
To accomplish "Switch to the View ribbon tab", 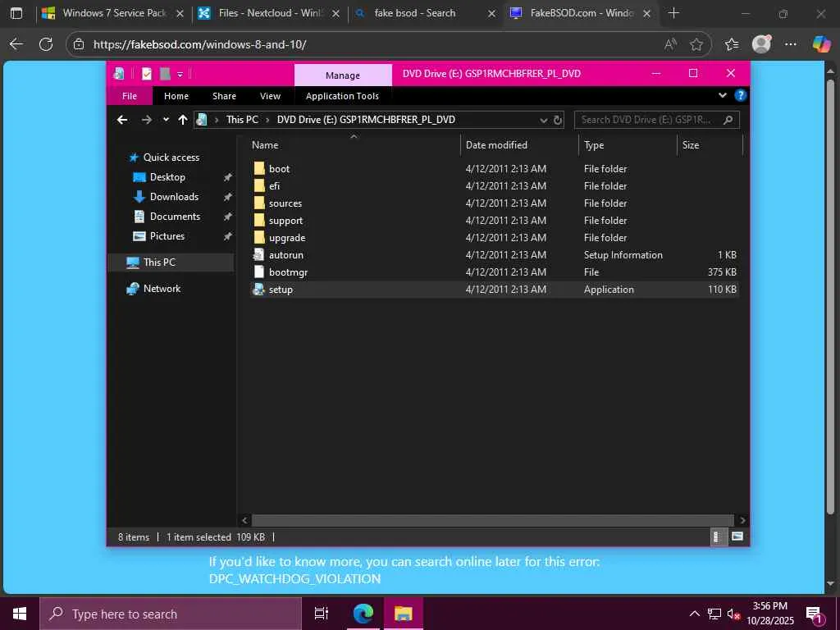I will click(270, 96).
